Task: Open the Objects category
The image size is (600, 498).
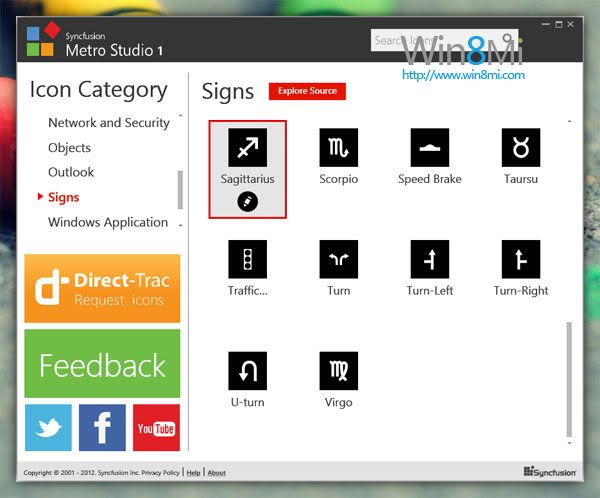Action: tap(69, 148)
